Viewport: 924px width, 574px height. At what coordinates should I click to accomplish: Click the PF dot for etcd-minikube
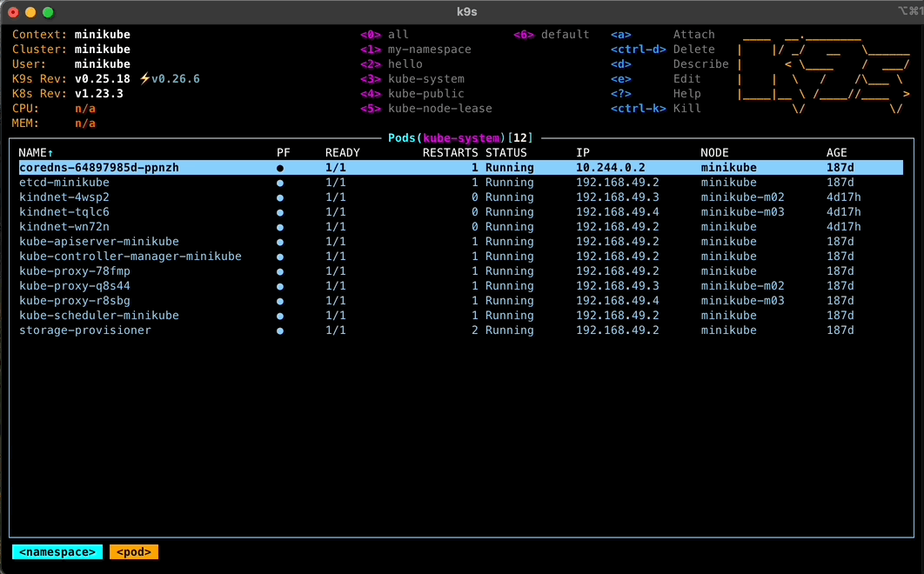pos(280,183)
